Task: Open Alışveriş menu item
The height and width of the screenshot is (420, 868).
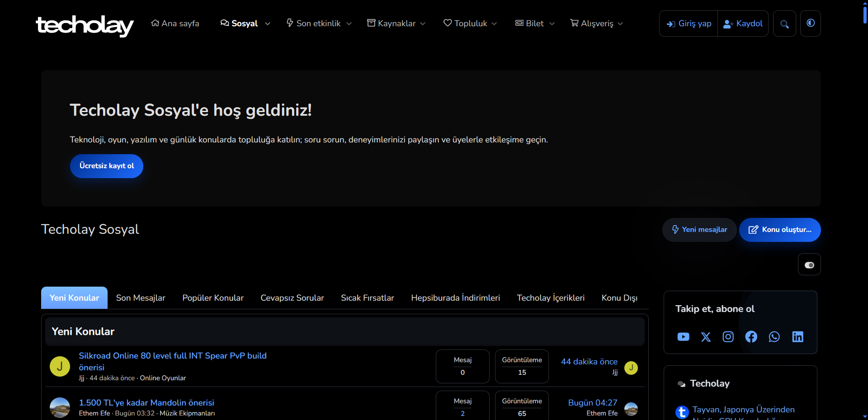Action: point(592,24)
